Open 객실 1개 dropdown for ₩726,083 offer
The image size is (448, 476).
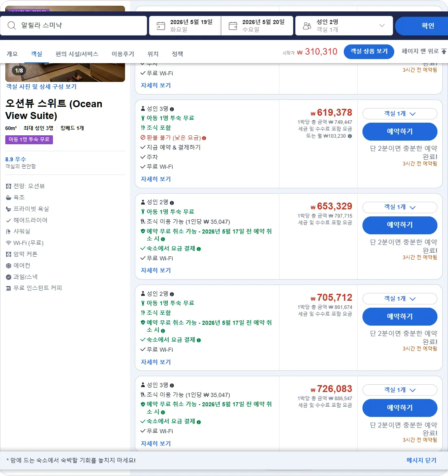tap(400, 390)
